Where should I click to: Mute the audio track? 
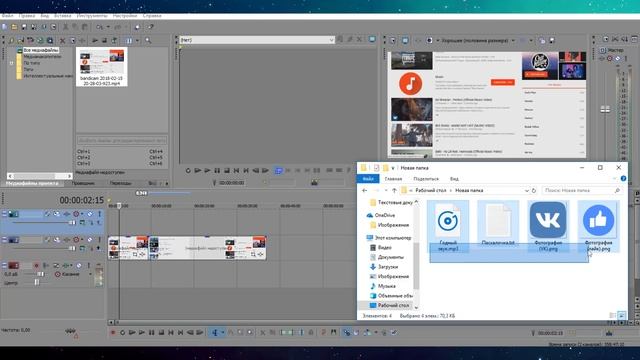[x=79, y=265]
